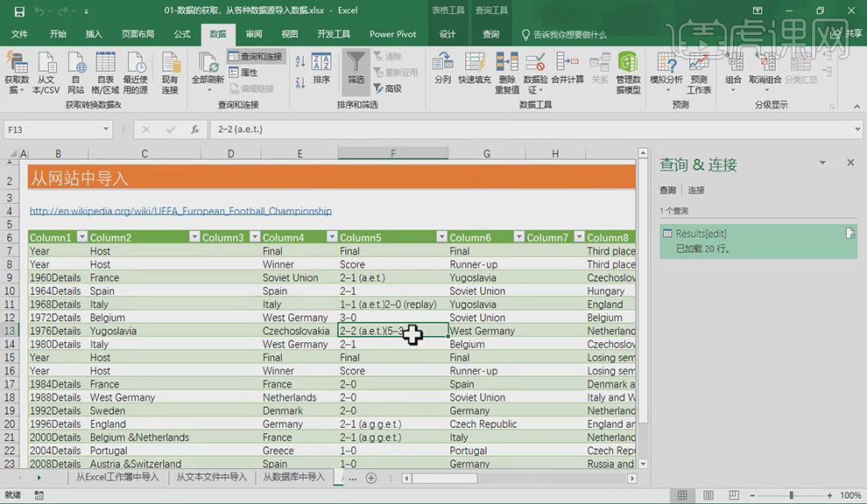Screen dimensions: 867x504
Task: Open Queries pane options dropdown arrow
Action: [x=822, y=163]
